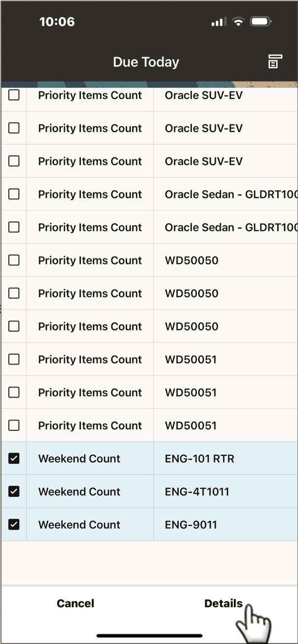Image resolution: width=298 pixels, height=644 pixels.
Task: Tap the Details button
Action: [223, 603]
